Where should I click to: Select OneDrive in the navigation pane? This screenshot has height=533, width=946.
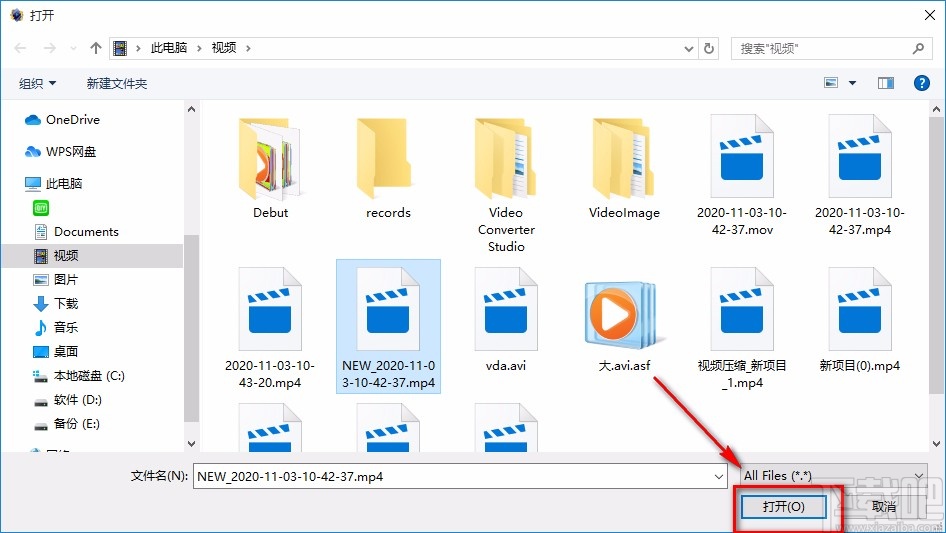pyautogui.click(x=62, y=120)
